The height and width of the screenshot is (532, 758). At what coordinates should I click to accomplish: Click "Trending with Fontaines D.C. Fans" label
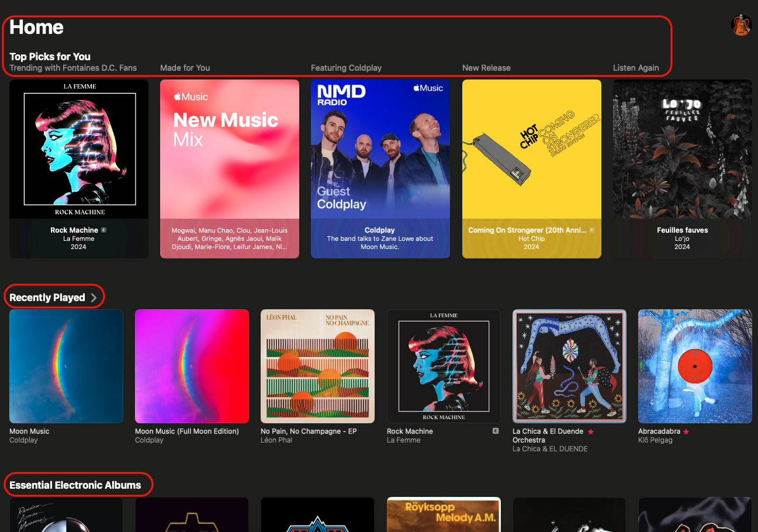coord(73,68)
